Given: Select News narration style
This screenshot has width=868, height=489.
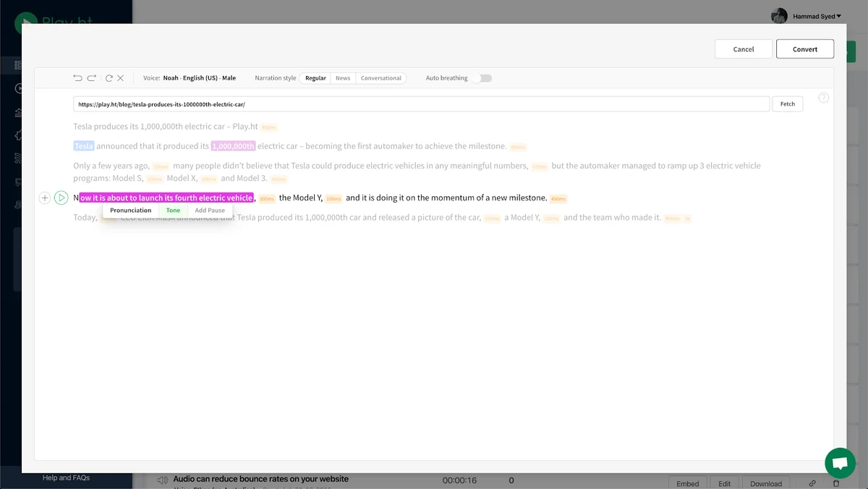Looking at the screenshot, I should (x=343, y=78).
